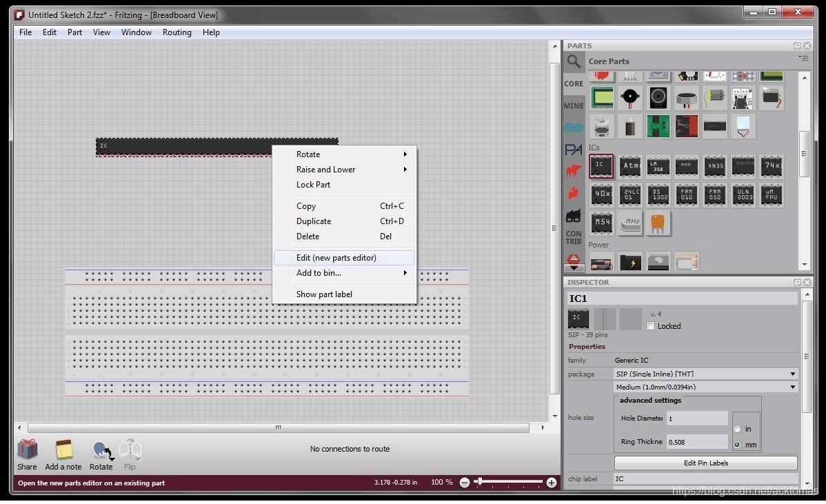The height and width of the screenshot is (504, 826).
Task: Open the Medium hole size dropdown
Action: click(705, 387)
